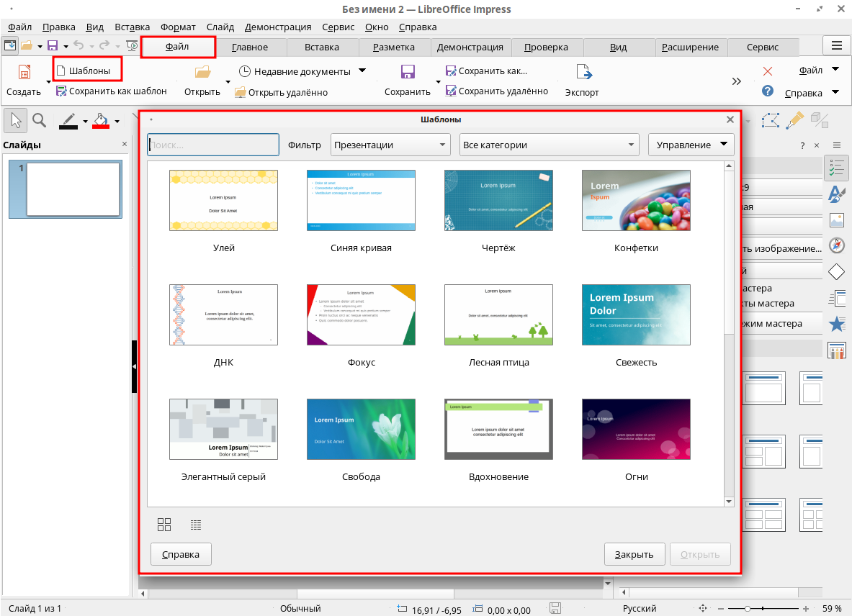Select the zoom magnifier tool
852x616 pixels.
pos(40,120)
